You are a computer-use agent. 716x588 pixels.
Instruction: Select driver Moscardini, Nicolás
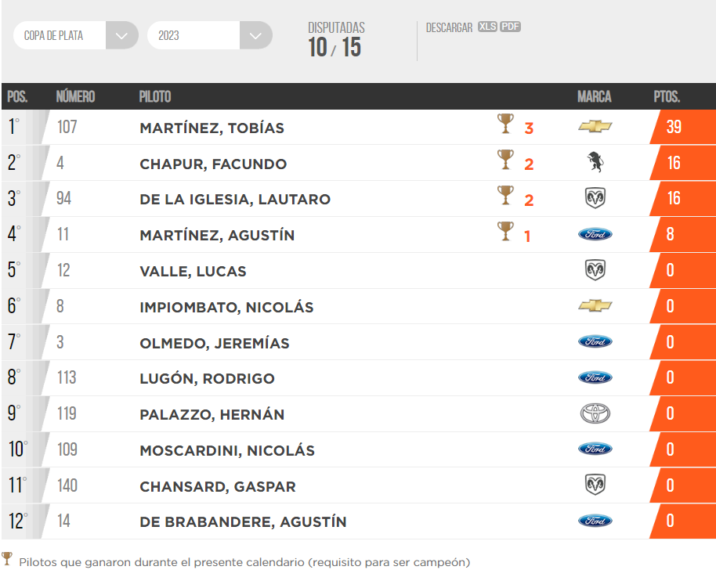point(227,450)
